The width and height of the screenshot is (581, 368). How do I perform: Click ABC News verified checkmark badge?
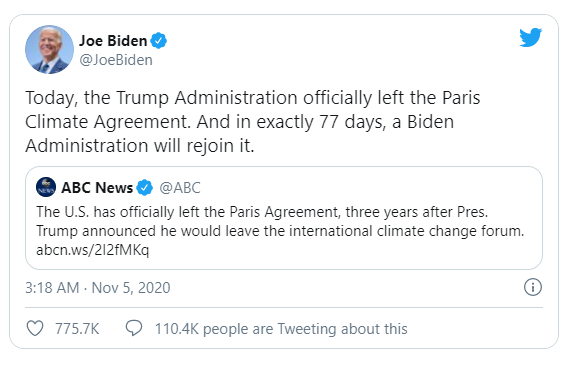coord(145,188)
